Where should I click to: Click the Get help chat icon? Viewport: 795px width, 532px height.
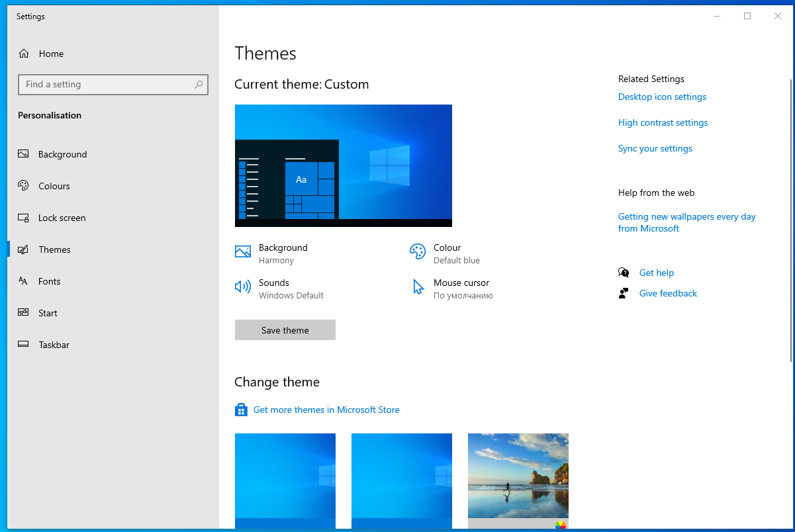click(x=624, y=273)
